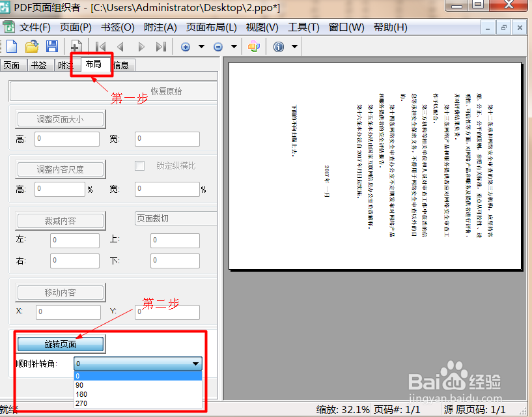The height and width of the screenshot is (417, 532).
Task: Focus move content X field
Action: point(68,311)
